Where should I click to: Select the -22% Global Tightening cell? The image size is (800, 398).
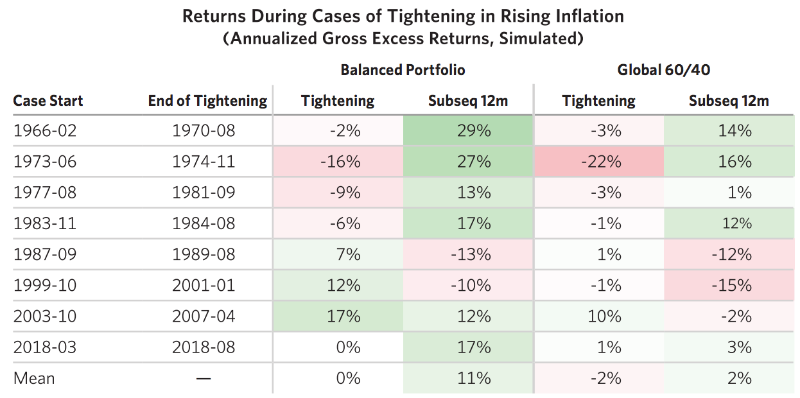[x=599, y=162]
